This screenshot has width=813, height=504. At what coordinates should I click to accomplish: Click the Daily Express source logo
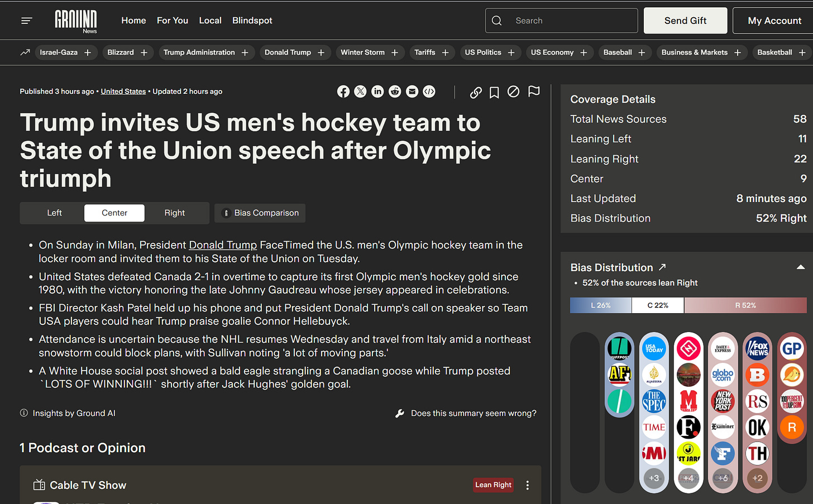723,348
